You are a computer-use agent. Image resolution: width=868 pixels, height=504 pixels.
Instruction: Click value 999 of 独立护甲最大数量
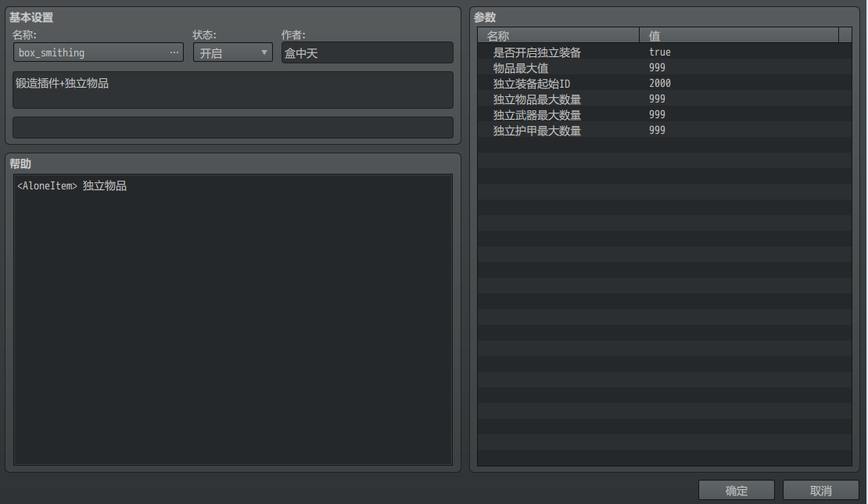657,130
